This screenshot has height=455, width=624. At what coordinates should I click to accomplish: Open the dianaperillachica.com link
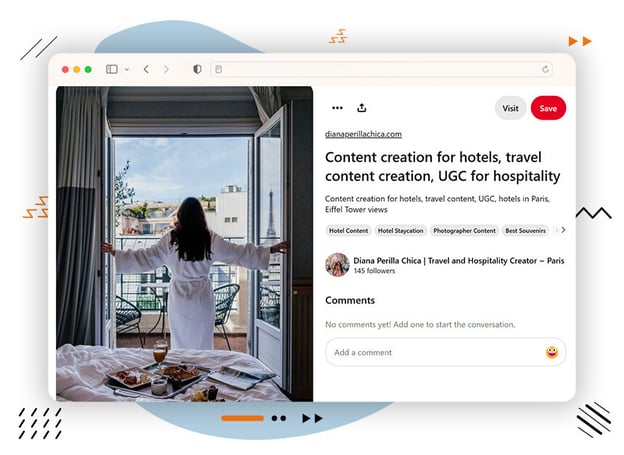(363, 134)
